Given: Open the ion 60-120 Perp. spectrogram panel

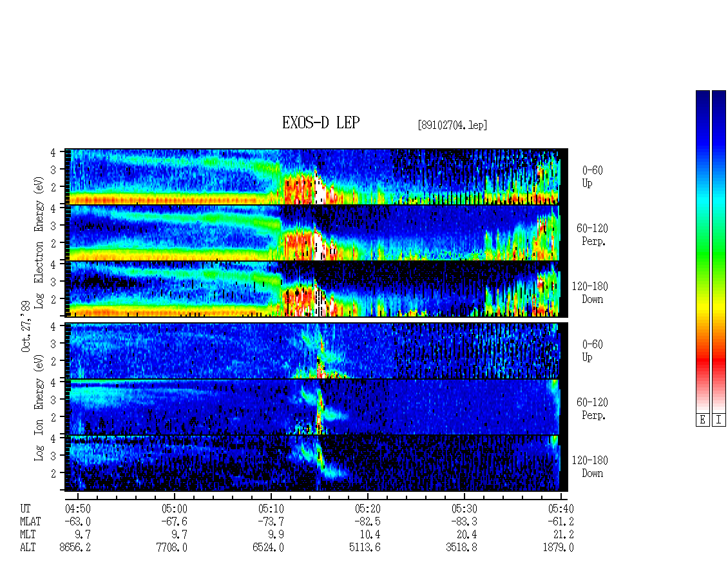Looking at the screenshot, I should point(316,407).
